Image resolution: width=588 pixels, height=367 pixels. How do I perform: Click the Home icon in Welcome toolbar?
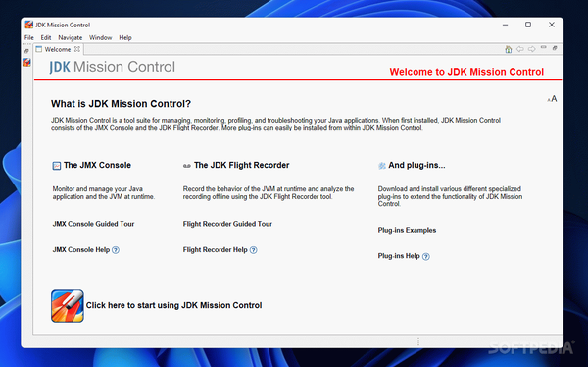pyautogui.click(x=508, y=49)
